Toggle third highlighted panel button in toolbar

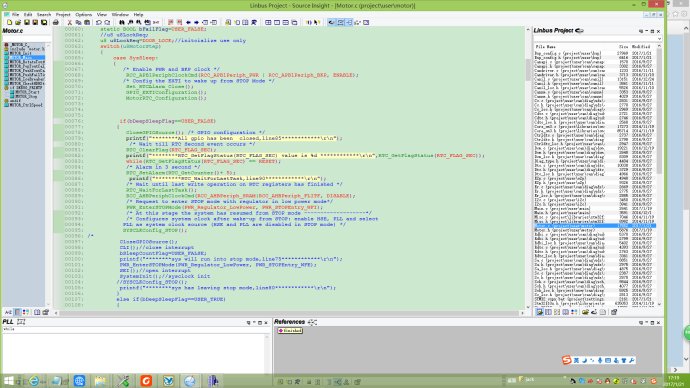click(x=349, y=22)
